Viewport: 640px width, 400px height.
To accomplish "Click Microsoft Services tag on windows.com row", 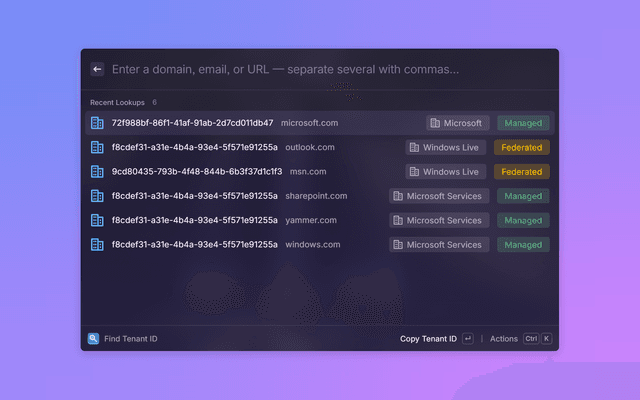I will pos(439,244).
